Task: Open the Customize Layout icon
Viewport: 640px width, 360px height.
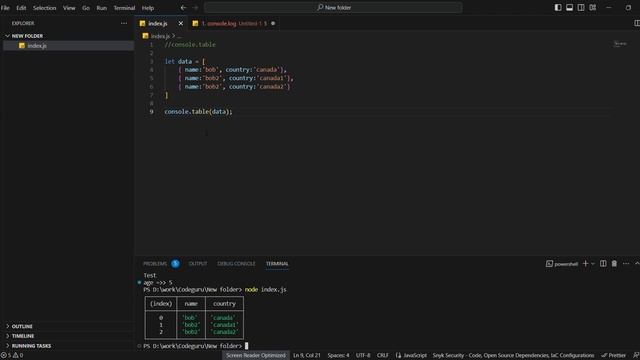Action: [x=593, y=7]
